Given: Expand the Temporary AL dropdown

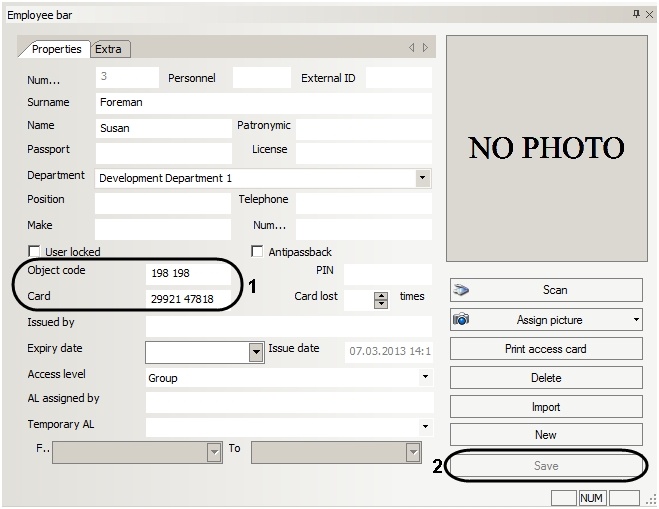Looking at the screenshot, I should (425, 427).
